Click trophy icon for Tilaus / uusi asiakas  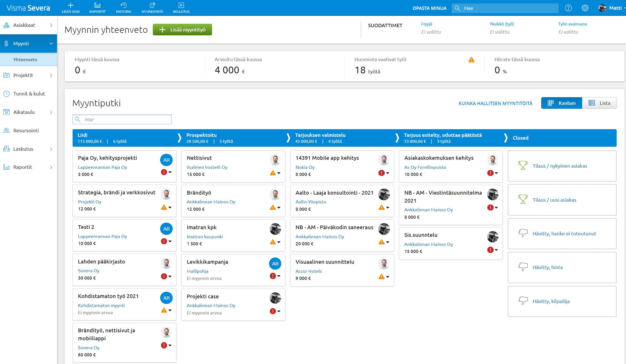pyautogui.click(x=523, y=199)
